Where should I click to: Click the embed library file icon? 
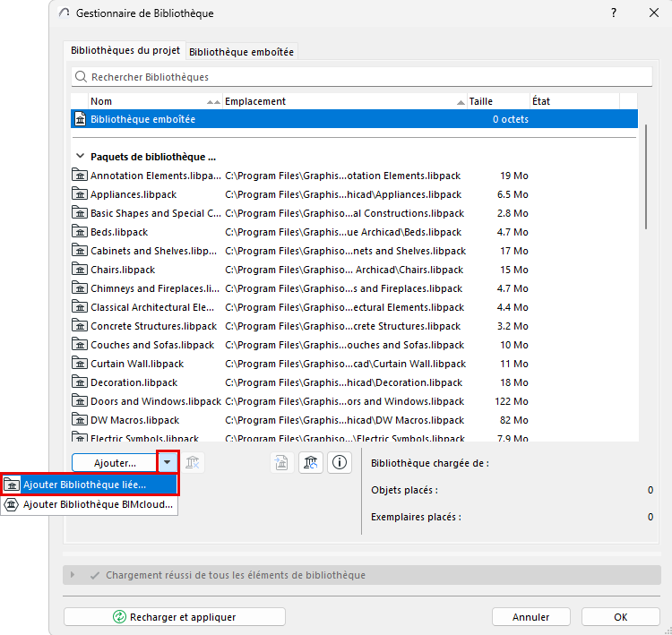(281, 463)
